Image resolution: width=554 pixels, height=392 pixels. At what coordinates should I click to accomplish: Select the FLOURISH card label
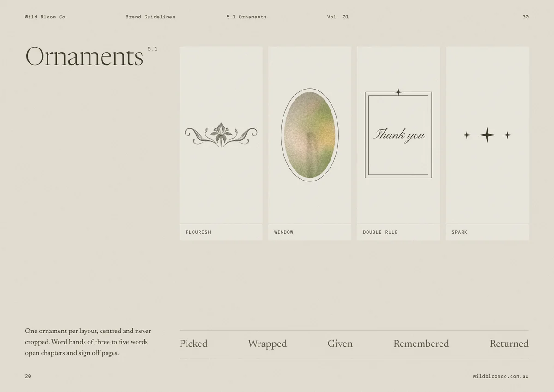tap(198, 232)
